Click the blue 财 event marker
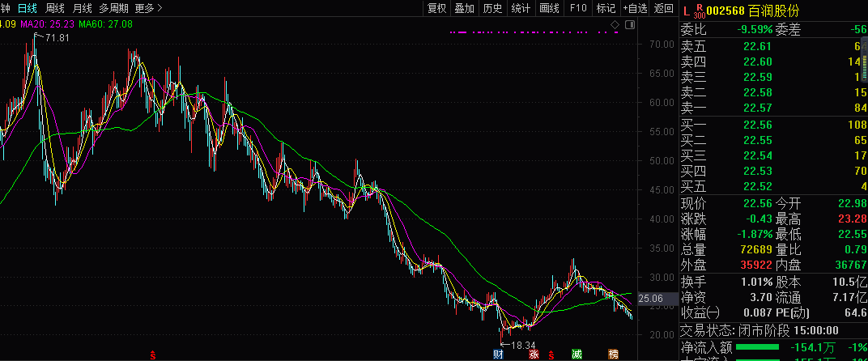The height and width of the screenshot is (361, 868). point(498,354)
